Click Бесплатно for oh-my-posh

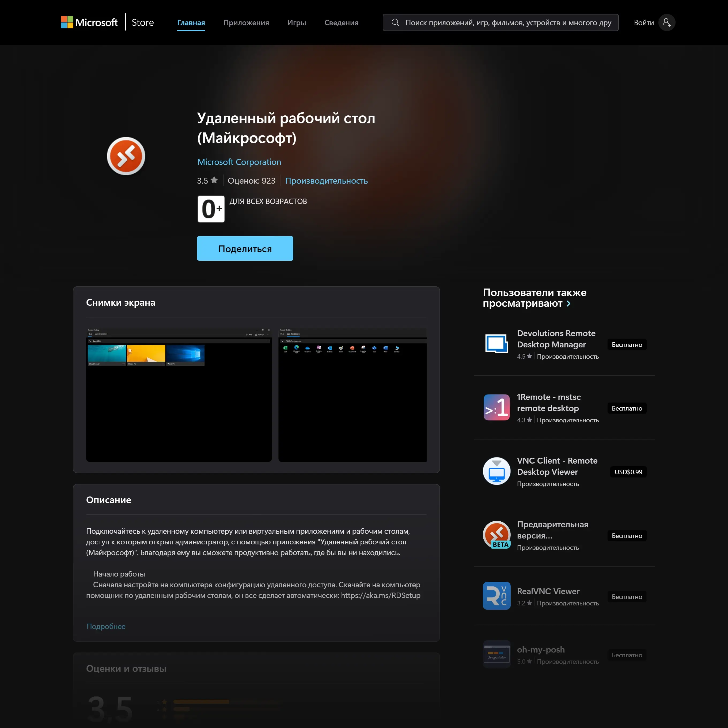tap(627, 655)
